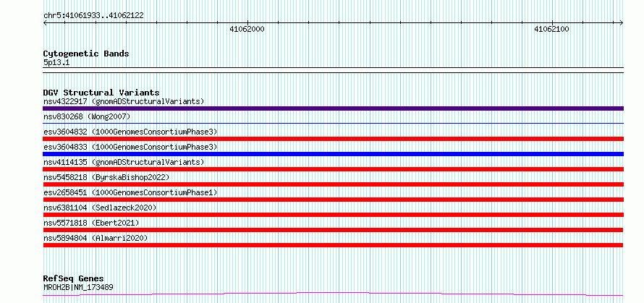Screen dimensions: 644x303
Task: Select the nsv6381104 (Sedlazeck2020) label
Action: click(100, 208)
